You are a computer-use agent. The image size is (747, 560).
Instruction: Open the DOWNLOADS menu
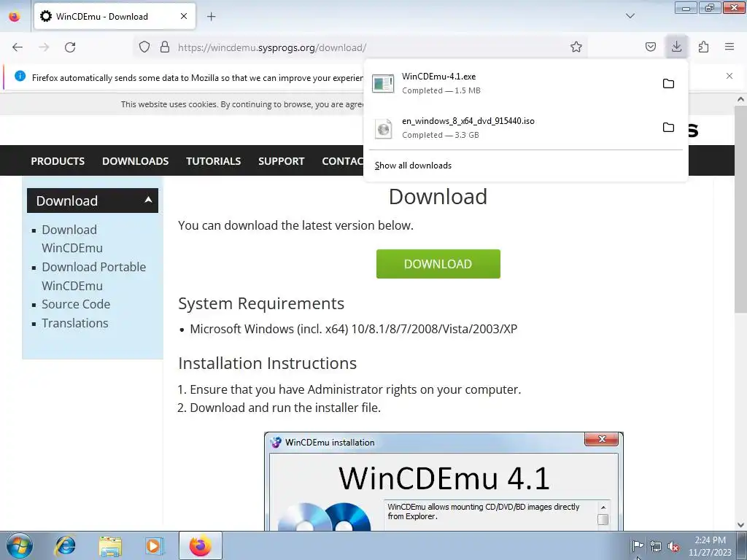[135, 161]
